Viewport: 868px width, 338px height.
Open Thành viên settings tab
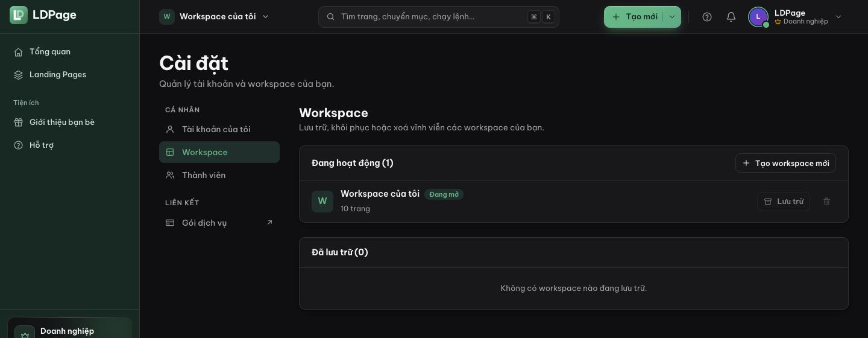219,176
